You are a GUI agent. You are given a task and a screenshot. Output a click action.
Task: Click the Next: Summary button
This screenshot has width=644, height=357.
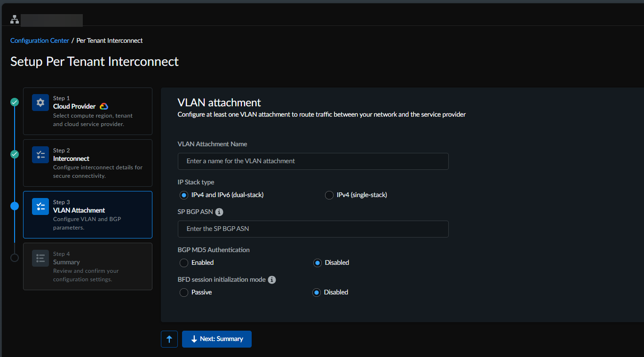pyautogui.click(x=217, y=339)
